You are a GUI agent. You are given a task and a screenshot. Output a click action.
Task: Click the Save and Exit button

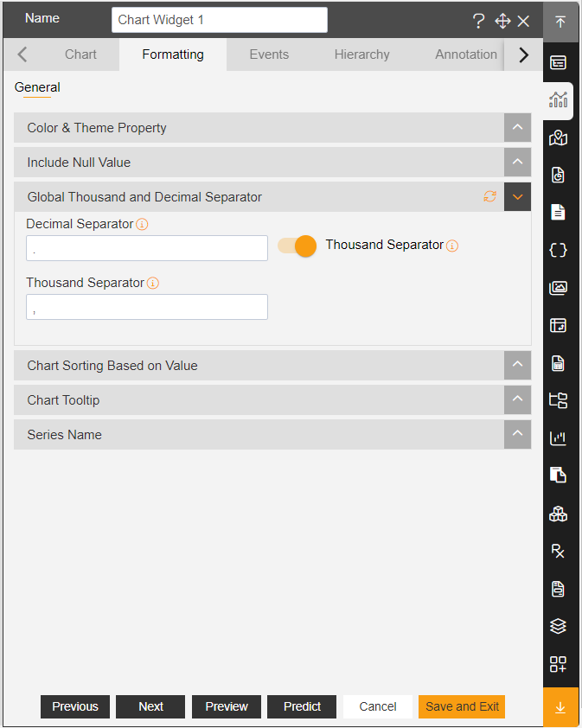pyautogui.click(x=462, y=706)
